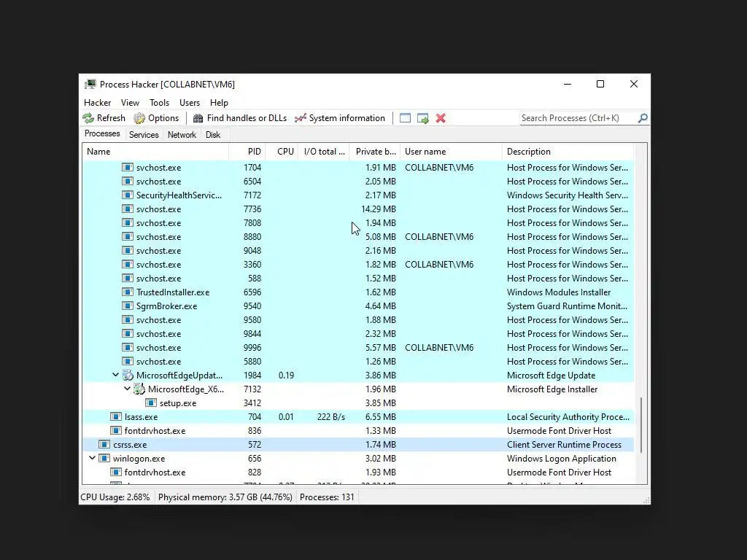
Task: Click icon of svchost.exe PID 588
Action: [127, 278]
